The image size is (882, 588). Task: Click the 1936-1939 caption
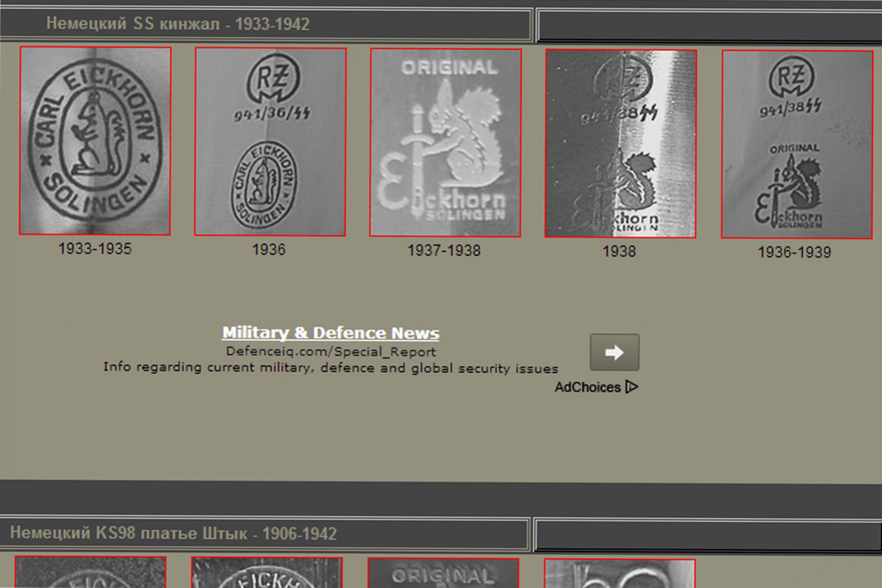pos(795,253)
